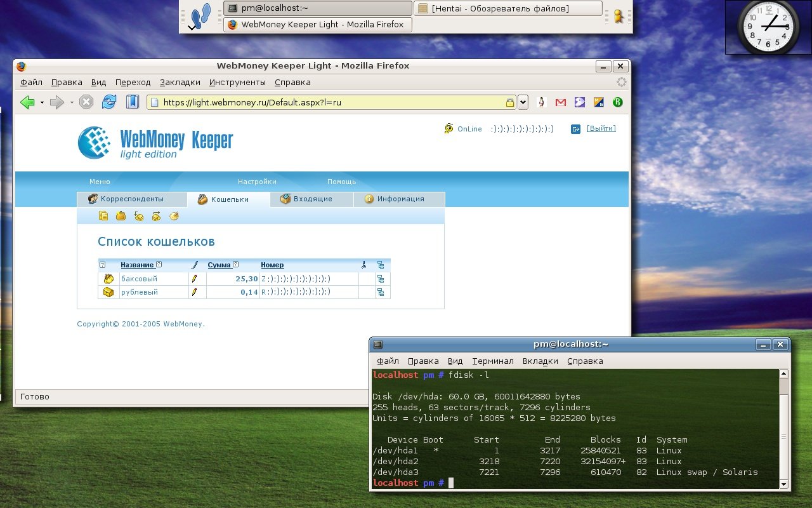Click the purse icon of баксовый wallet
The width and height of the screenshot is (812, 508).
tap(108, 279)
